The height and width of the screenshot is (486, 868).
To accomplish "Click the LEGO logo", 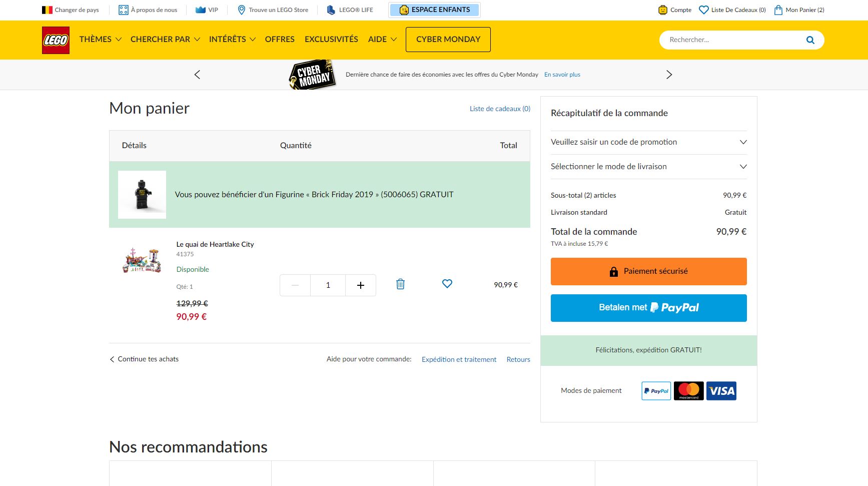I will [55, 40].
